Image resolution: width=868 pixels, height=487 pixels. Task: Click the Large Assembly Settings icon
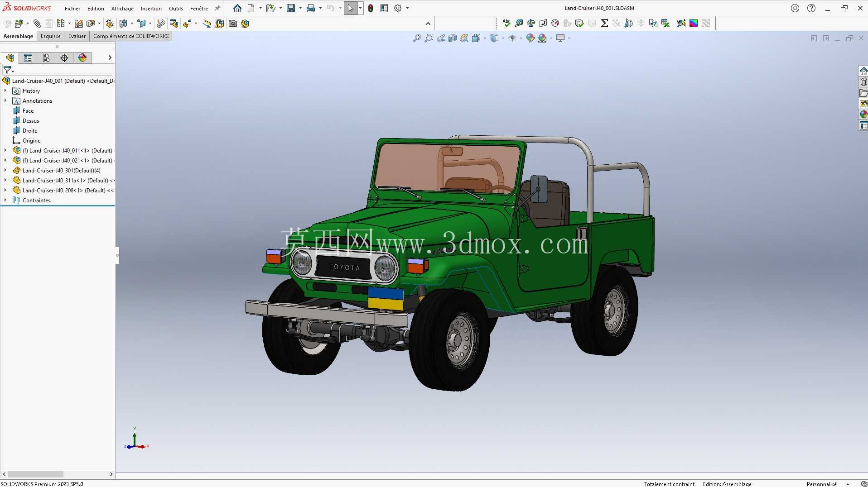(245, 24)
